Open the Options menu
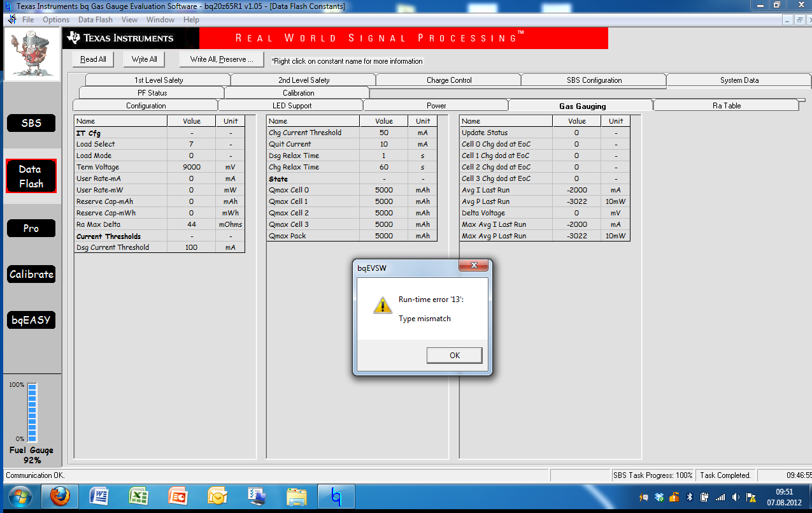The height and width of the screenshot is (513, 812). [x=56, y=20]
